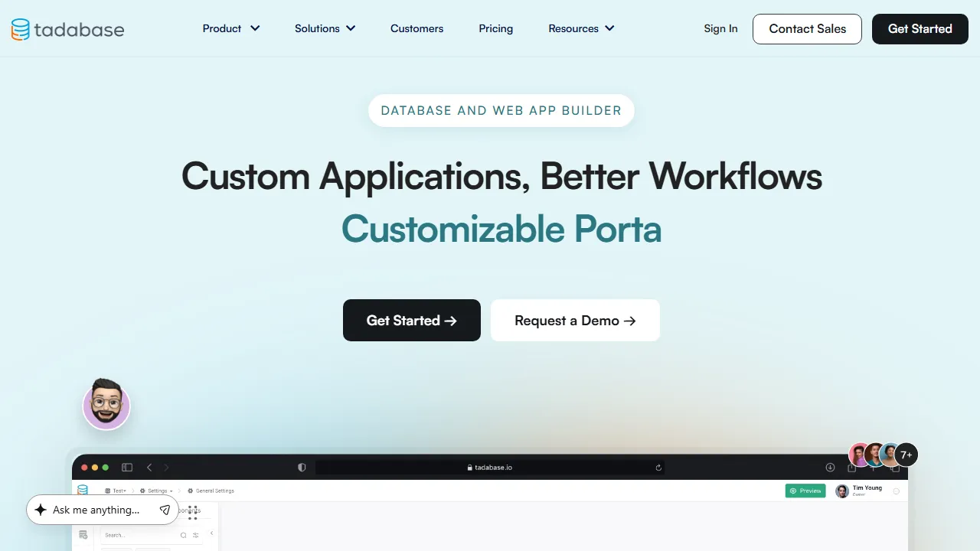Image resolution: width=980 pixels, height=551 pixels.
Task: Click the hero Get Started button
Action: 412,320
